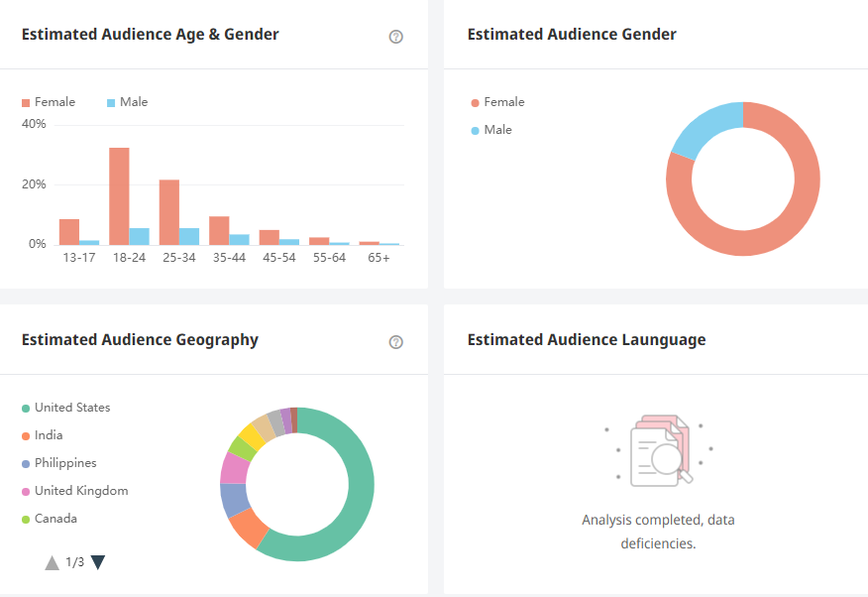The image size is (868, 597).
Task: Go to previous geography legend page arrow
Action: pyautogui.click(x=53, y=562)
